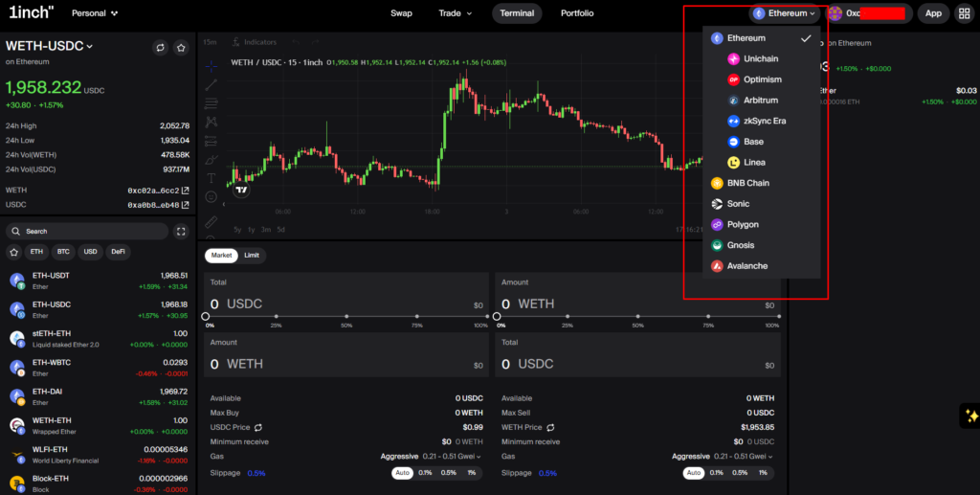
Task: Filter token list by BTC
Action: [x=64, y=252]
